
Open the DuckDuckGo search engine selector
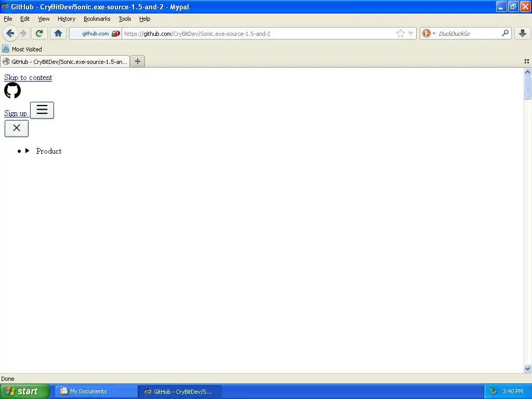(429, 33)
